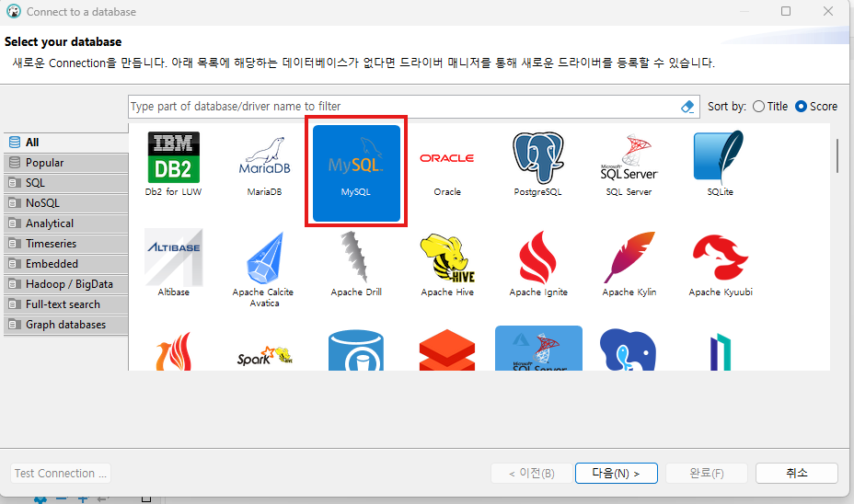This screenshot has height=504, width=854.
Task: Choose the Apache Kyuubi icon
Action: pyautogui.click(x=721, y=258)
